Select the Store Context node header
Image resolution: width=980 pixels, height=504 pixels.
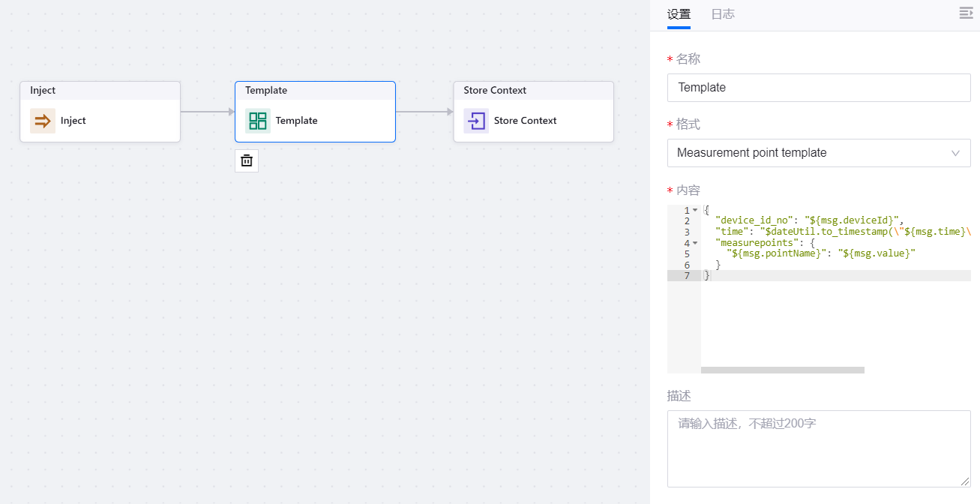tap(533, 91)
